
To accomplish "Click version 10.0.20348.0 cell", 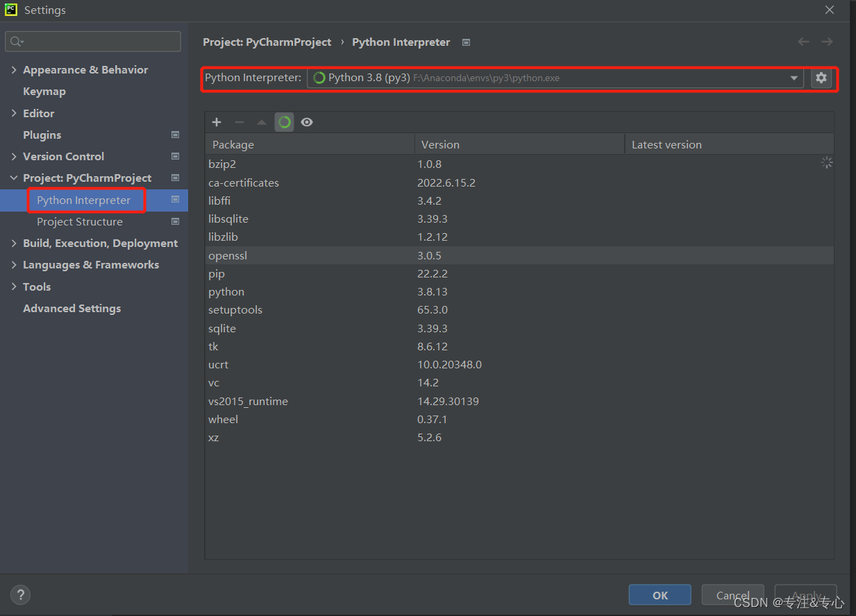I will pyautogui.click(x=449, y=364).
